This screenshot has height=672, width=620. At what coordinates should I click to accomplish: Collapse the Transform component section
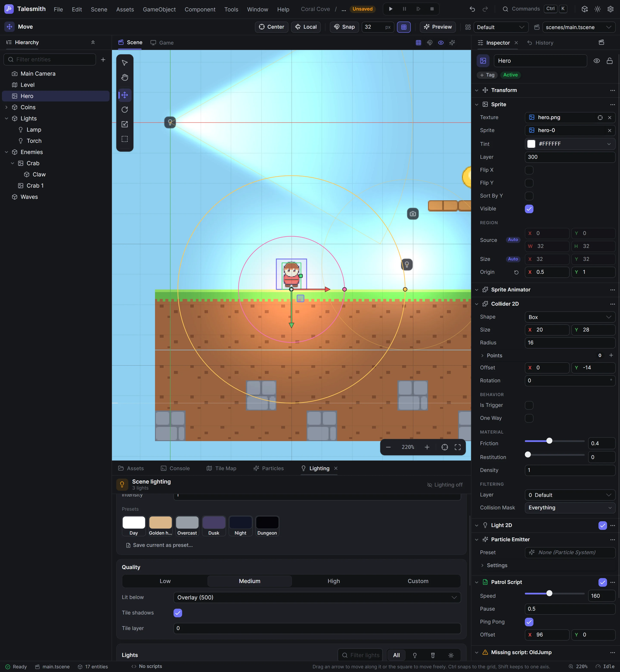tap(476, 90)
